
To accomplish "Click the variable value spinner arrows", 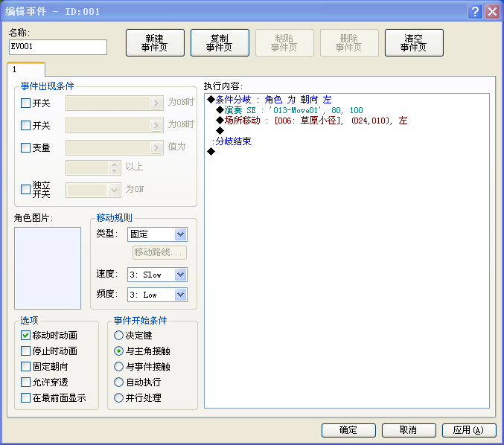I will click(x=114, y=167).
